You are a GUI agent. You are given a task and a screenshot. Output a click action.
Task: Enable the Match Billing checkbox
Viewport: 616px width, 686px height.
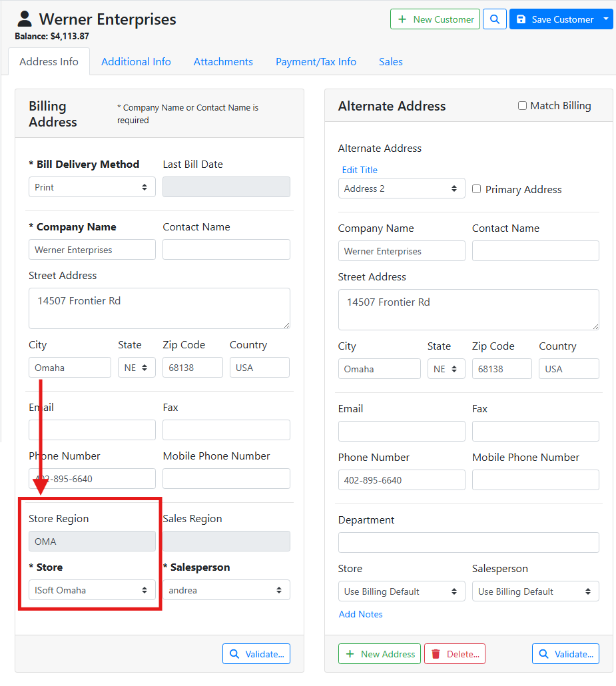click(x=522, y=106)
